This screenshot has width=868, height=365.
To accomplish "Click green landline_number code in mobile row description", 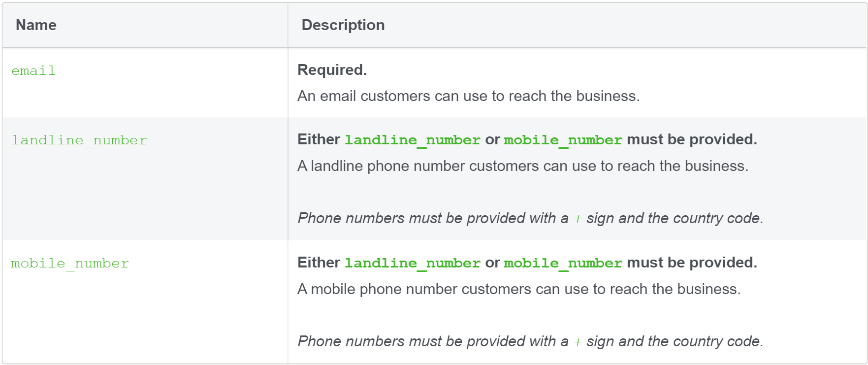I will pos(413,263).
